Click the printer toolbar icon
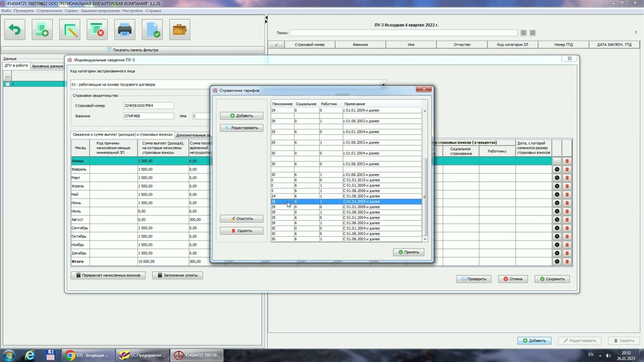Viewport: 644px width, 362px height. pos(125,30)
